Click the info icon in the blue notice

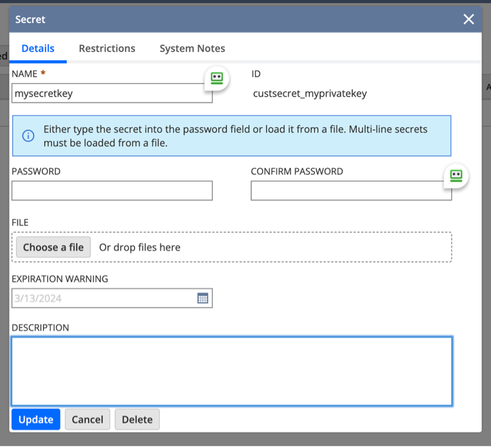(x=28, y=136)
